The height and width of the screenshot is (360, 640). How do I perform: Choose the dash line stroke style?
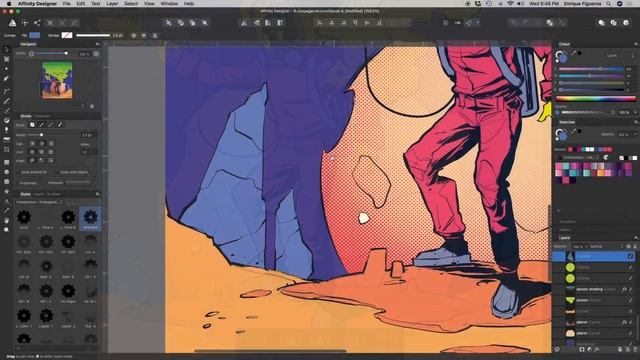pyautogui.click(x=51, y=125)
